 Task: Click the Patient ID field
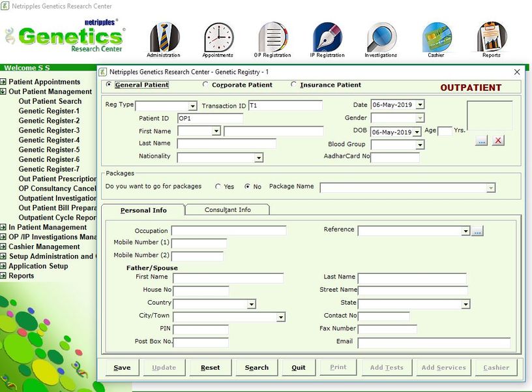click(x=211, y=119)
